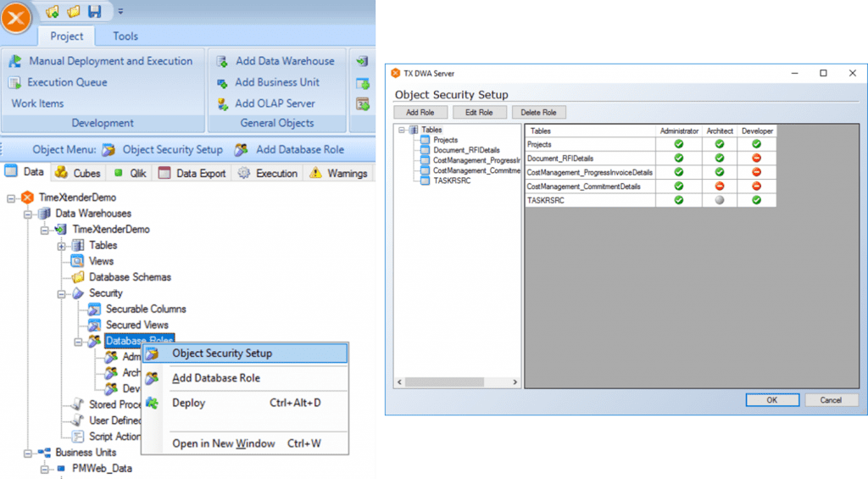Toggle Architect permission for CostManagement_CommitmentDetails
868x479 pixels.
pos(720,186)
